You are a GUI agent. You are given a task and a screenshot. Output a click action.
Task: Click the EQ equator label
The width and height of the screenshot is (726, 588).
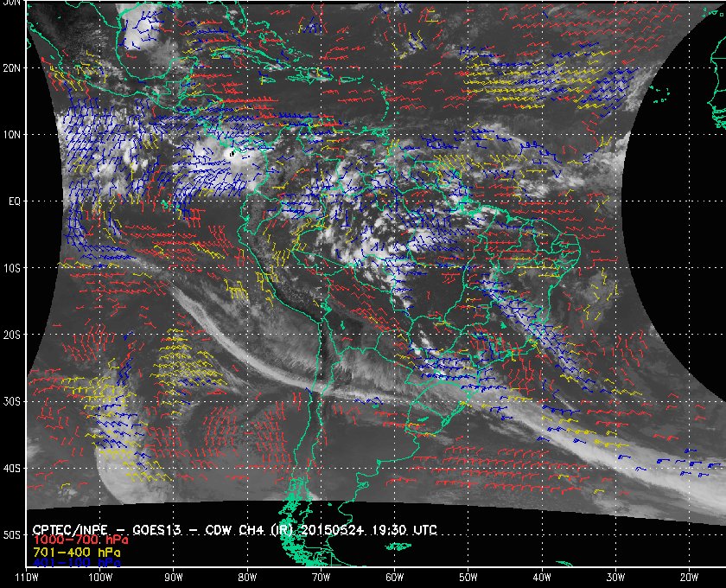tap(15, 201)
